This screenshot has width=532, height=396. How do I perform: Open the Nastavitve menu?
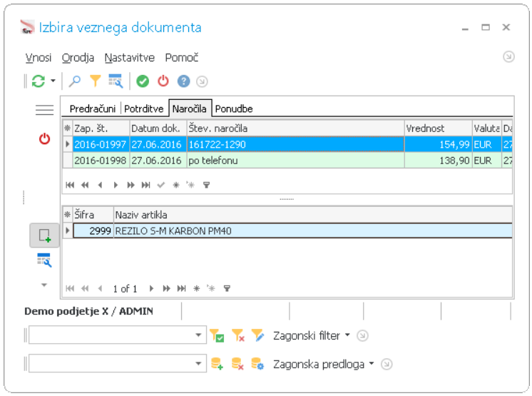coord(129,58)
